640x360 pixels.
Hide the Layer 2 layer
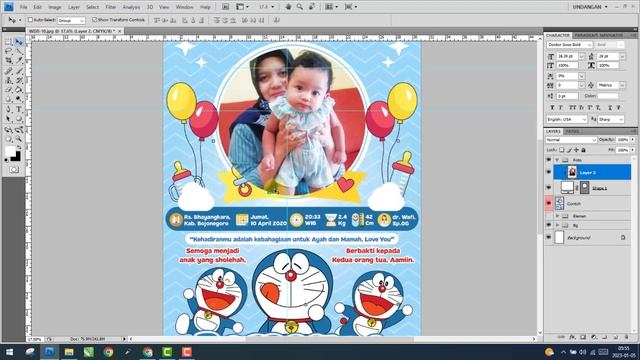[549, 172]
